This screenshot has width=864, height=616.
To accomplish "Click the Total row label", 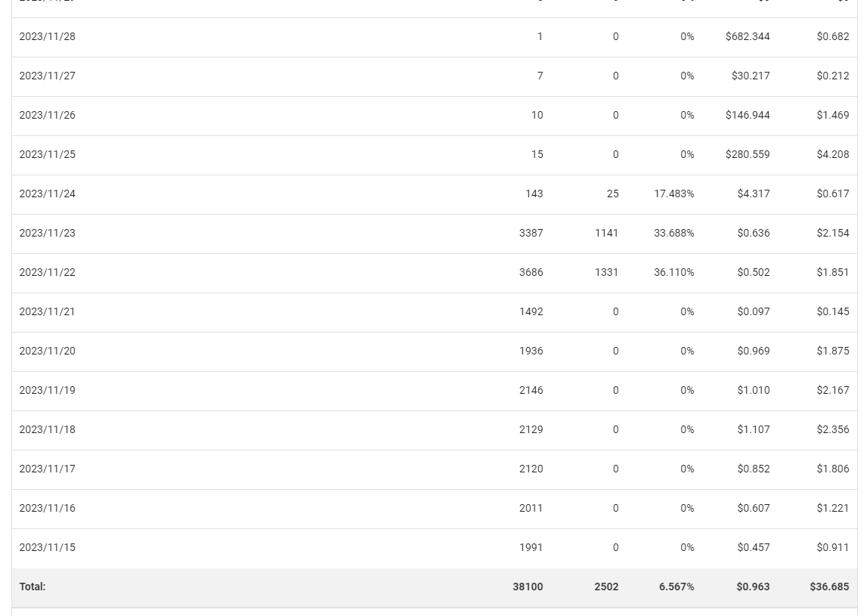I will (33, 587).
